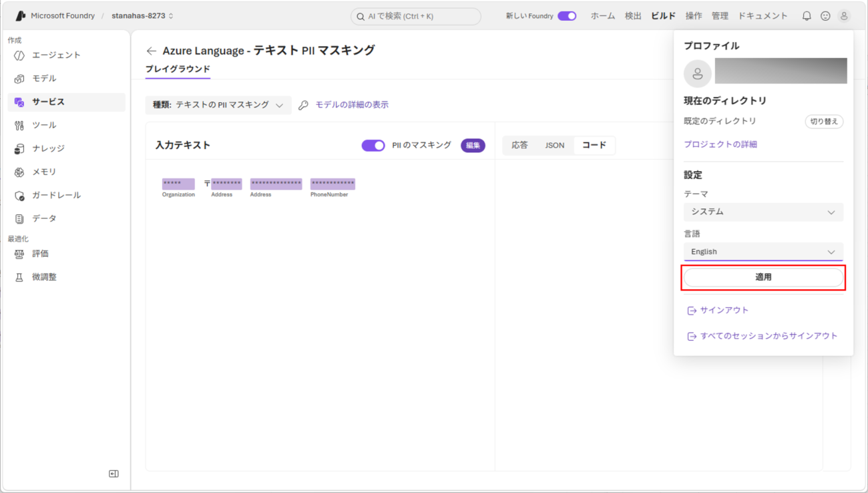Click the masked Organization entity
868x493 pixels.
pos(178,184)
